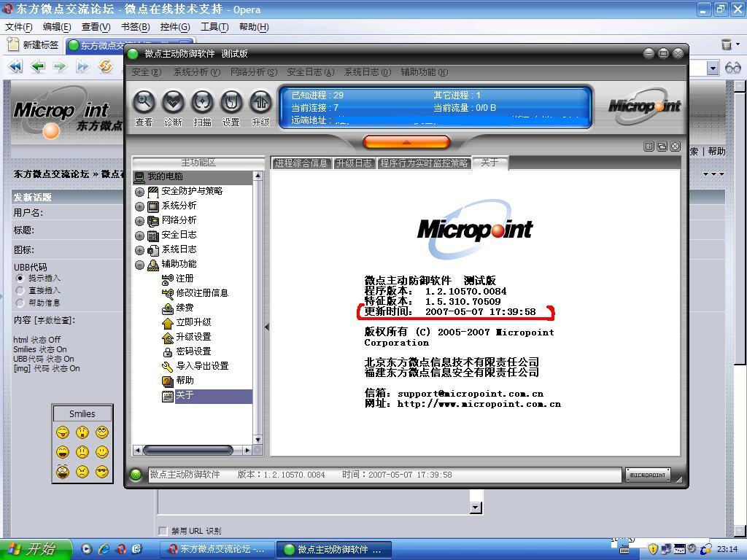Click the green status indicator in status bar

136,475
